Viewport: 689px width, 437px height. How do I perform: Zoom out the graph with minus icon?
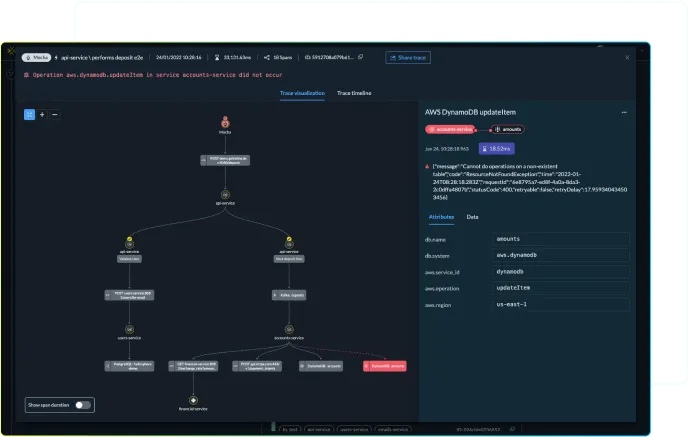coord(55,115)
